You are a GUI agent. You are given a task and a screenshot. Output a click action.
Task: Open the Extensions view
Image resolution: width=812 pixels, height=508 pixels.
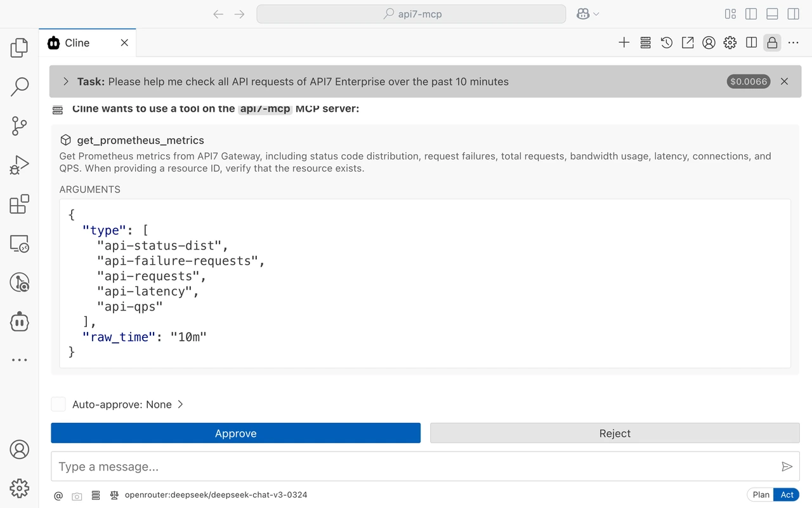19,204
